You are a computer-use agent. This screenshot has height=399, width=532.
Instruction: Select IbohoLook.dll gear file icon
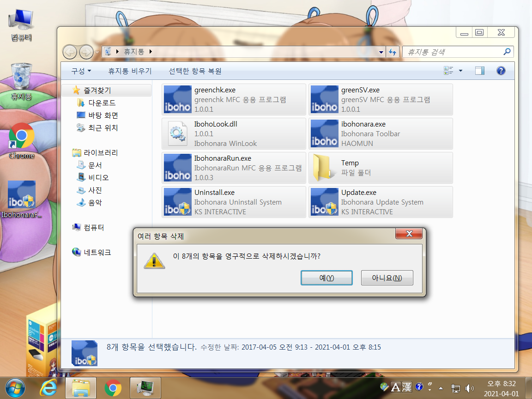click(x=177, y=133)
